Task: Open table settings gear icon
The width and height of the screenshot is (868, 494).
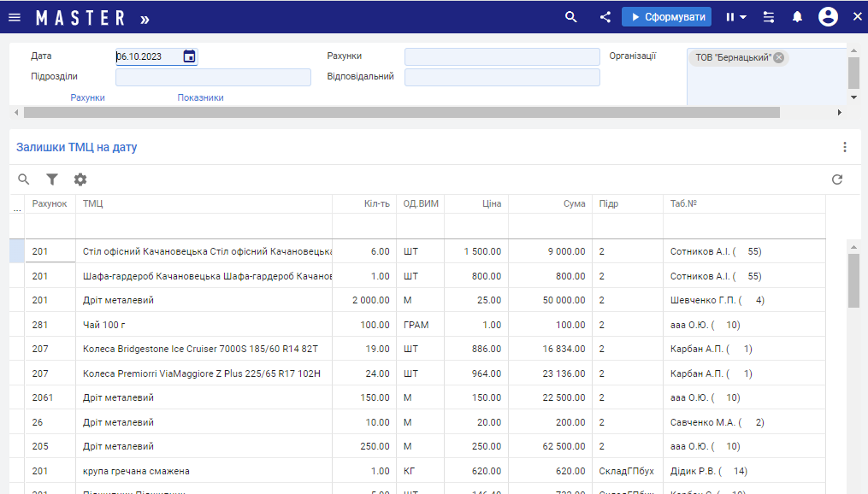Action: (x=80, y=179)
